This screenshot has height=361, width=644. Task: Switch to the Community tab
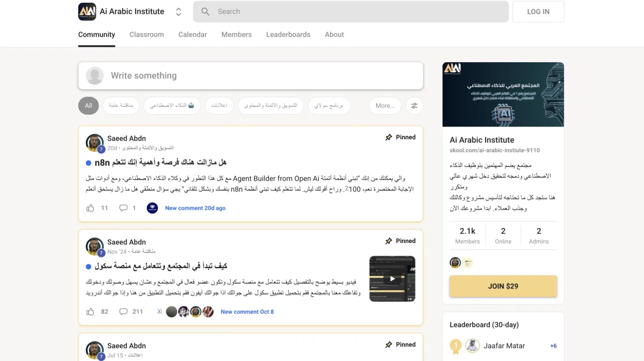pyautogui.click(x=97, y=34)
